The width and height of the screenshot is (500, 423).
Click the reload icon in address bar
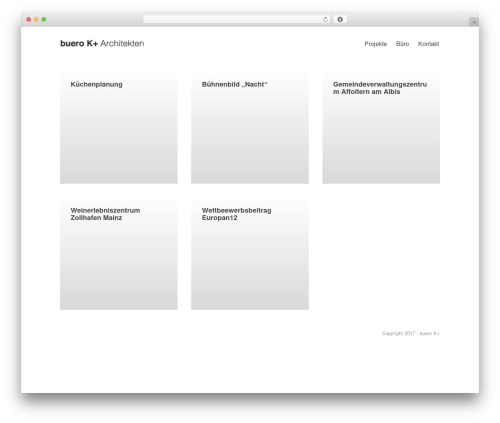coord(325,20)
